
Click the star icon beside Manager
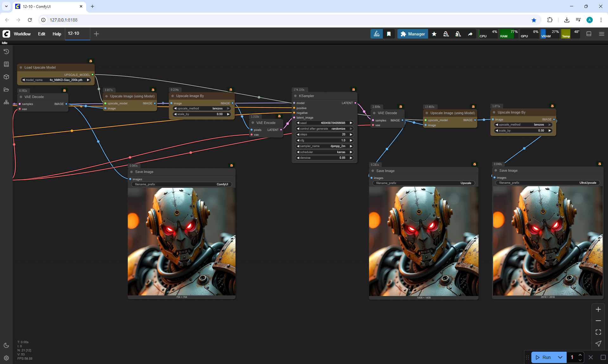click(x=434, y=34)
